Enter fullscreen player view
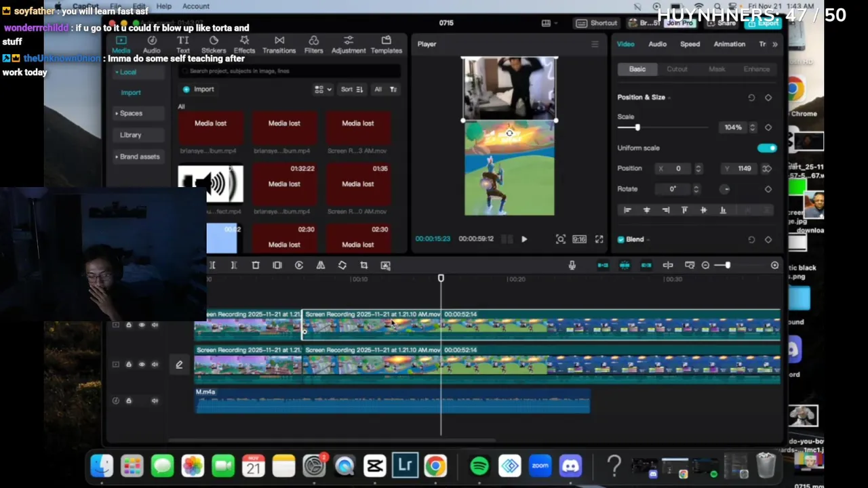The width and height of the screenshot is (868, 488). [599, 239]
